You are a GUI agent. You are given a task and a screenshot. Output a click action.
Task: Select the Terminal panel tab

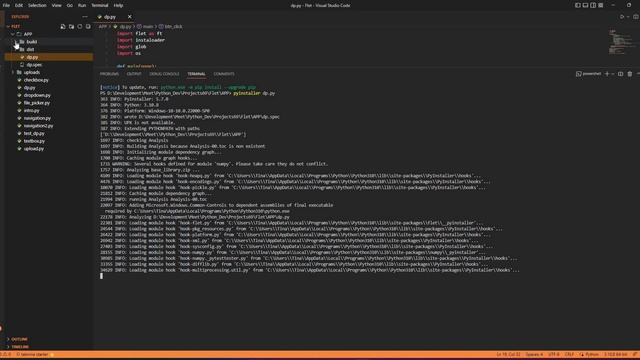click(x=196, y=74)
